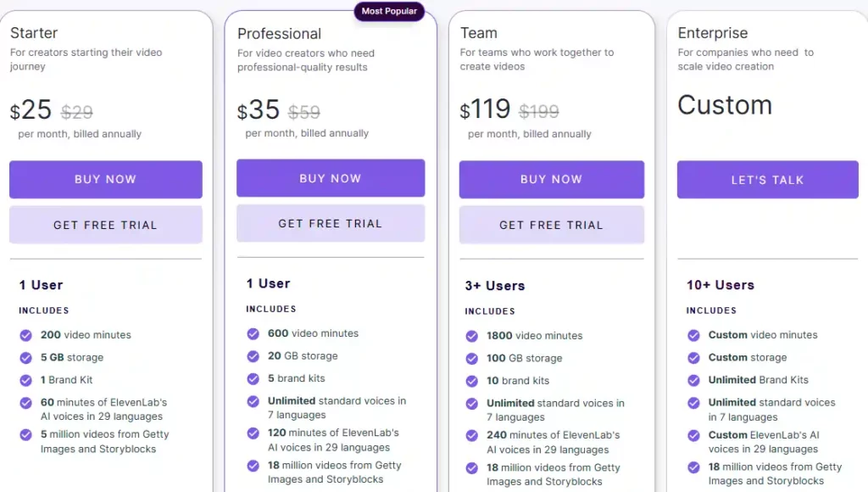The width and height of the screenshot is (868, 492).
Task: Click the crossed-out $59 price
Action: click(304, 111)
